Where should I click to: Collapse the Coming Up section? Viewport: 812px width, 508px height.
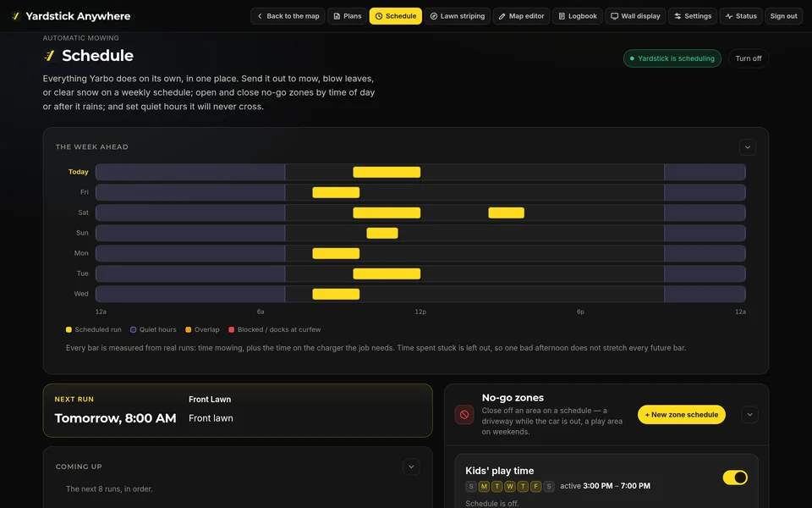[411, 467]
